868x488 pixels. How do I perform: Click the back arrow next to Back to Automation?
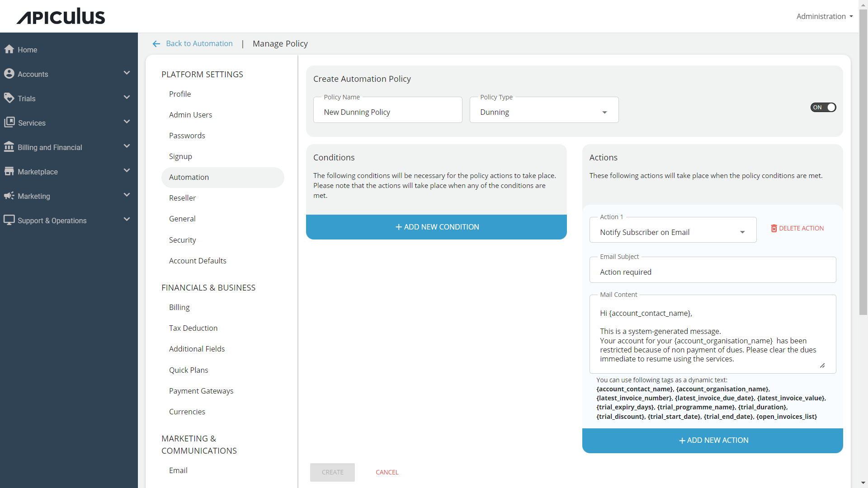coord(156,43)
